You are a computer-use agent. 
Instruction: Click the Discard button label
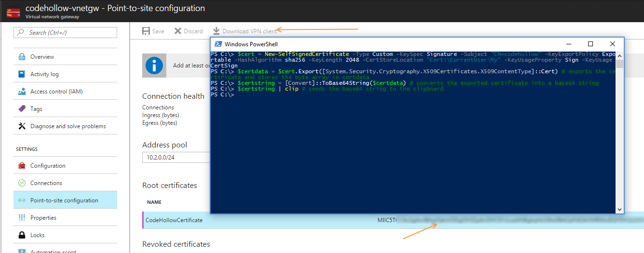pos(193,31)
